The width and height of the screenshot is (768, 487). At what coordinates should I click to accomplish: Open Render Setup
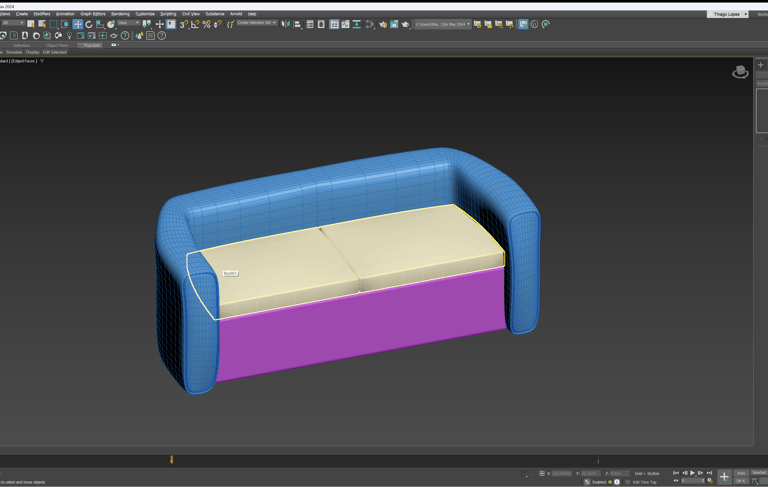tap(383, 24)
